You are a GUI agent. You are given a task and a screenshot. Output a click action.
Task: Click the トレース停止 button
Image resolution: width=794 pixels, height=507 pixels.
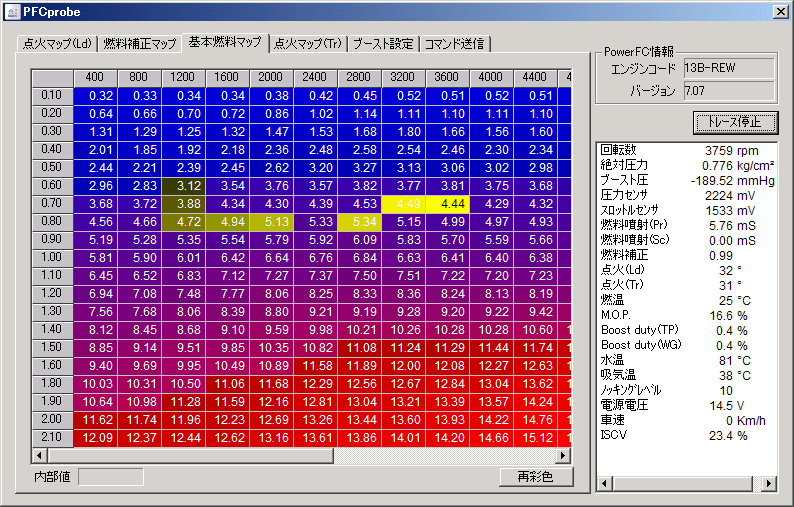(734, 122)
